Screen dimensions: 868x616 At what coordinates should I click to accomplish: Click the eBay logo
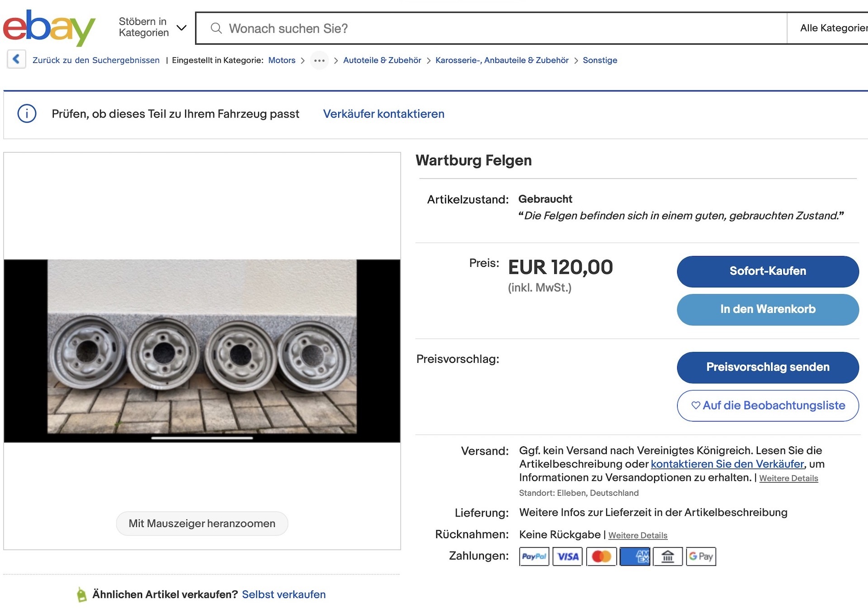pos(49,28)
